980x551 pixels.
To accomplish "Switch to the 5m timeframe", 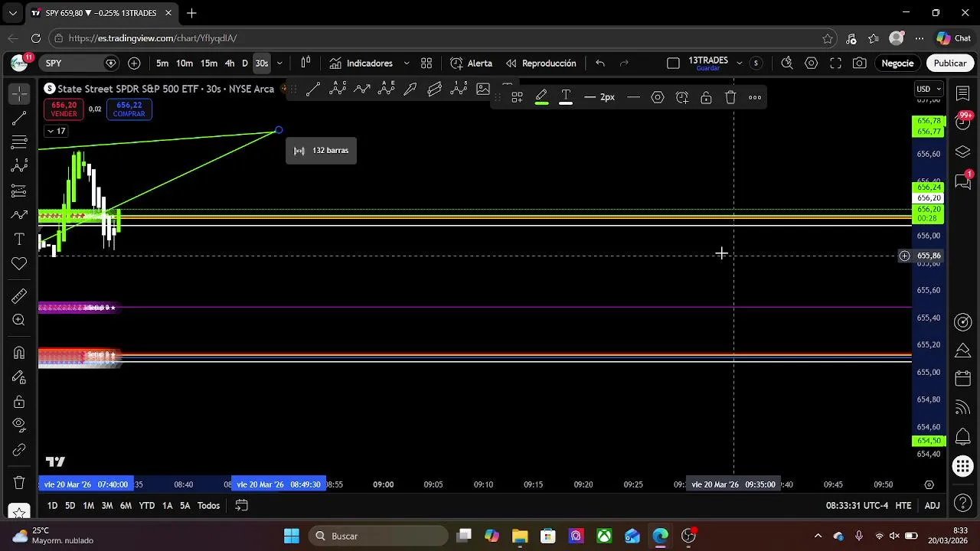I will 162,63.
